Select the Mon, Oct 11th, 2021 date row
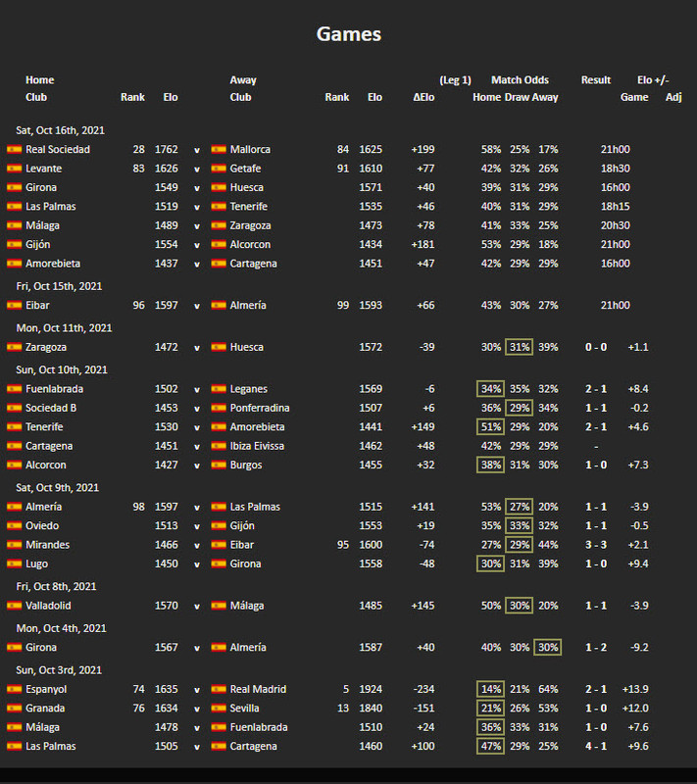Screen dimensions: 697x784 point(64,328)
